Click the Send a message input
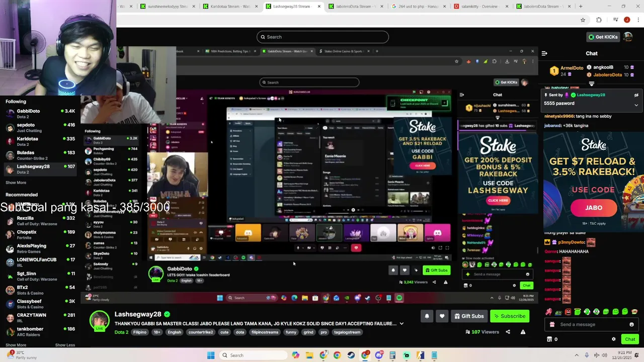The height and width of the screenshot is (362, 644). click(x=591, y=324)
